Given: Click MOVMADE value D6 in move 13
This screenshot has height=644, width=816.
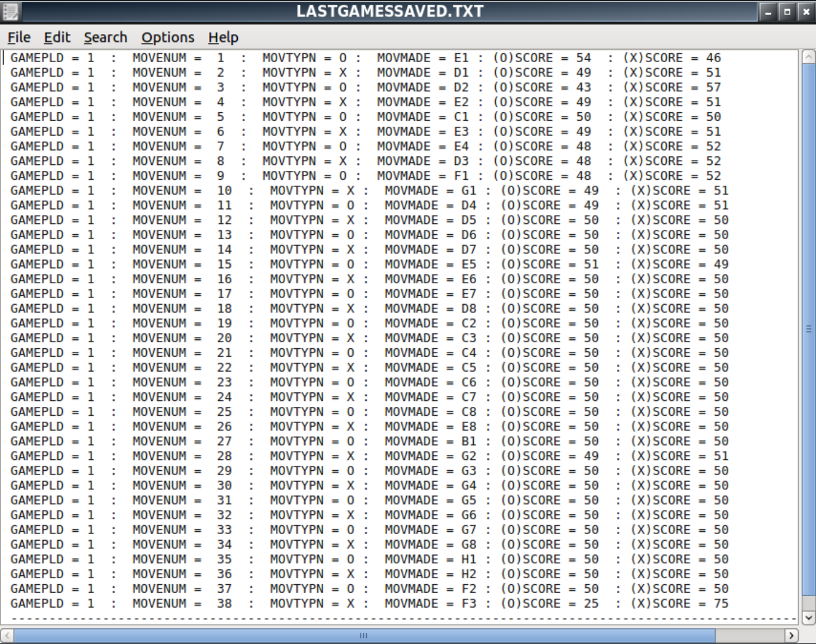Looking at the screenshot, I should click(469, 235).
